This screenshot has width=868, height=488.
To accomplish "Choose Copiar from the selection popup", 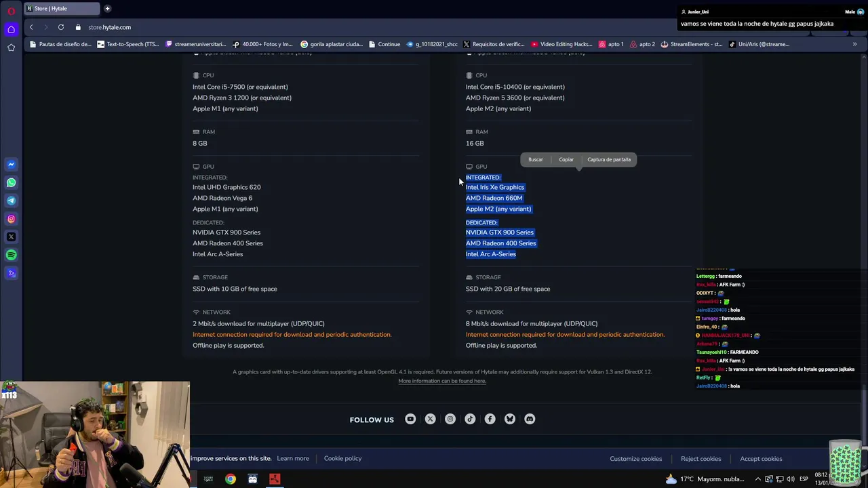I will [x=566, y=159].
